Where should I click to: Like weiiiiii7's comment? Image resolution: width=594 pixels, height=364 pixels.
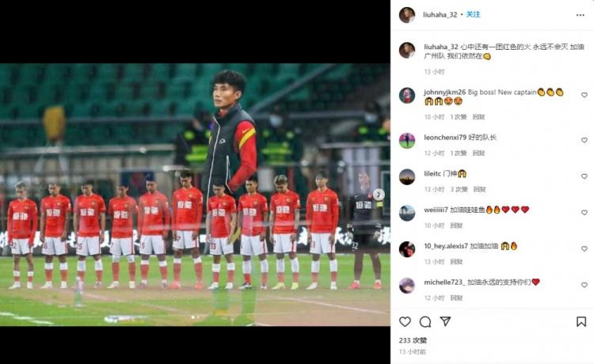pyautogui.click(x=584, y=213)
